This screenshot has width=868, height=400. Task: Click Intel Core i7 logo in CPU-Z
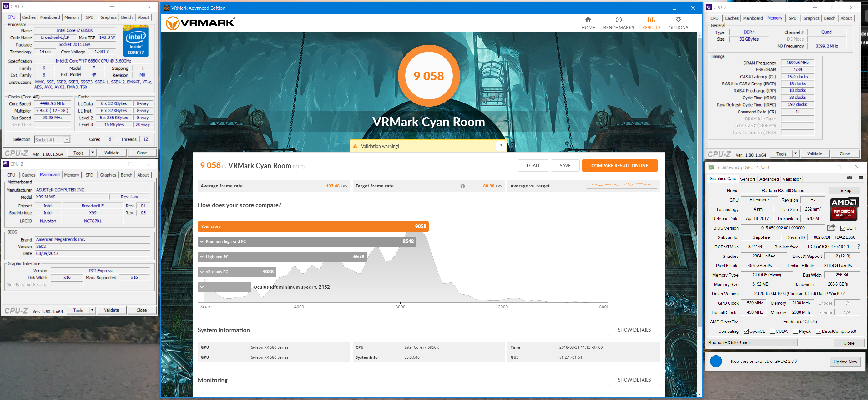tap(135, 41)
